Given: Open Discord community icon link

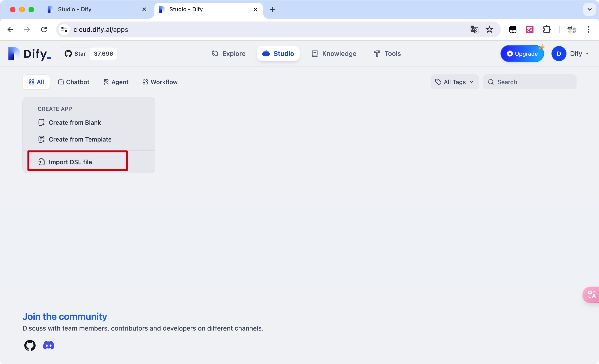Looking at the screenshot, I should (x=49, y=345).
